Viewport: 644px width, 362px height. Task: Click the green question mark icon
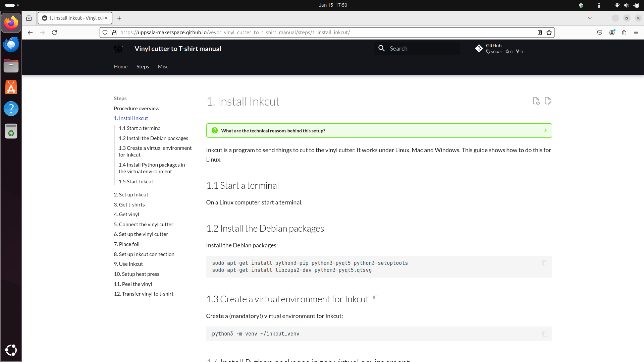215,131
